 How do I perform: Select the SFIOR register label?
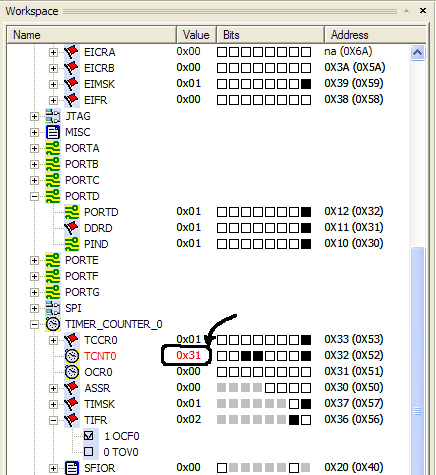[100, 468]
